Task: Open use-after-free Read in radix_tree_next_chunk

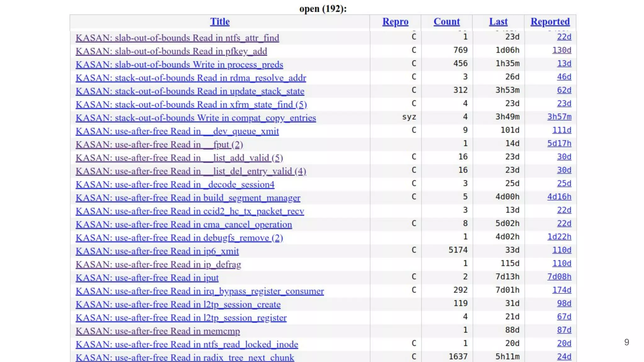Action: (x=185, y=358)
